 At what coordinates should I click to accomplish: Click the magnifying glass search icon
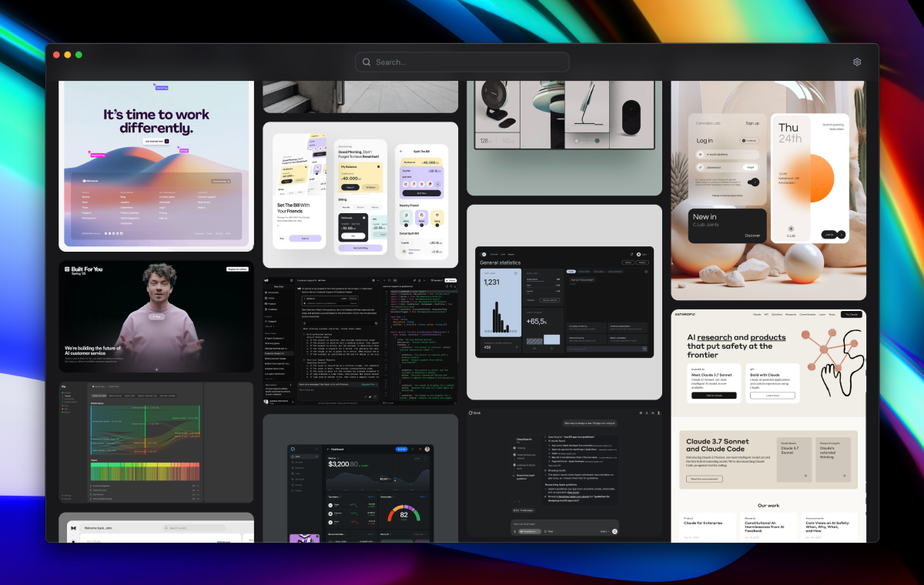click(x=367, y=62)
